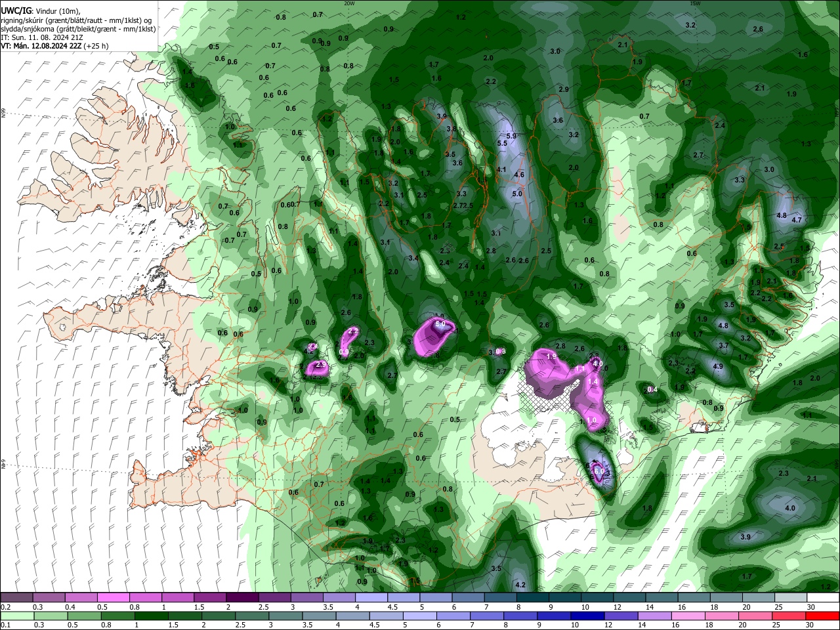Select the 4.6 precipitation value on the map

(519, 175)
